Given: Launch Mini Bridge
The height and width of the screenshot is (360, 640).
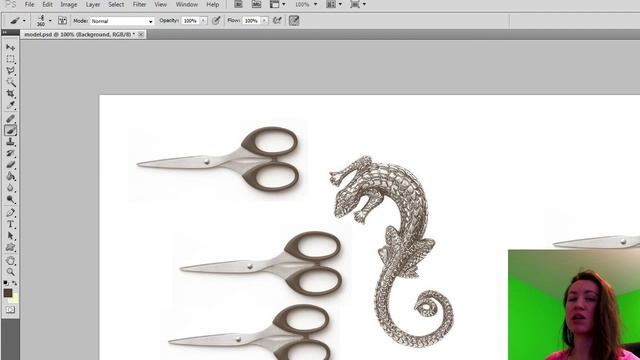Looking at the screenshot, I should (256, 4).
